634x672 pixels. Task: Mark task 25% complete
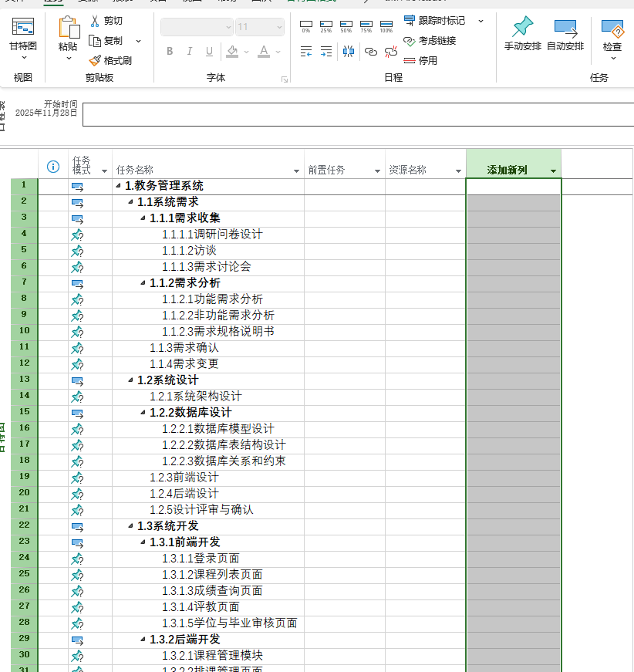(x=326, y=26)
